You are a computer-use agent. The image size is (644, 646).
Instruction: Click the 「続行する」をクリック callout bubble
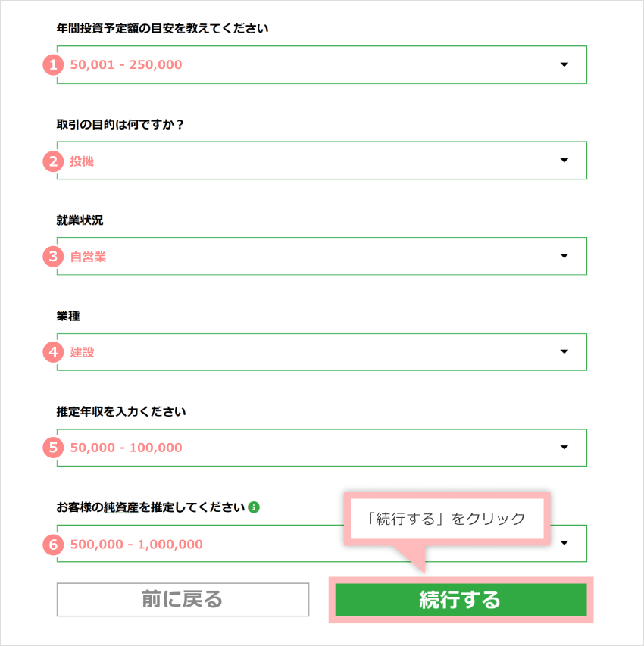click(445, 519)
